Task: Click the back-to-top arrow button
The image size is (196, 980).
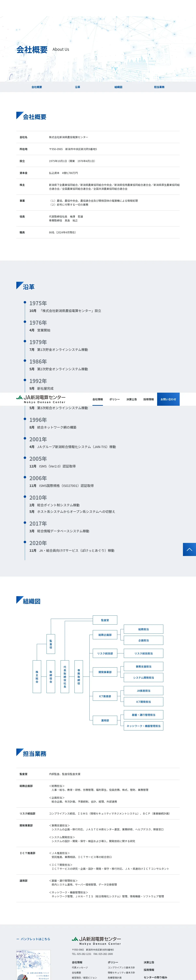Action: pyautogui.click(x=189, y=549)
